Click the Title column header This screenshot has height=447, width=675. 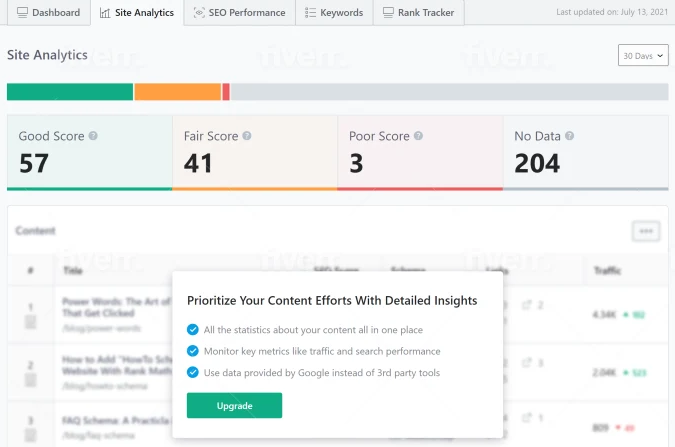(73, 270)
